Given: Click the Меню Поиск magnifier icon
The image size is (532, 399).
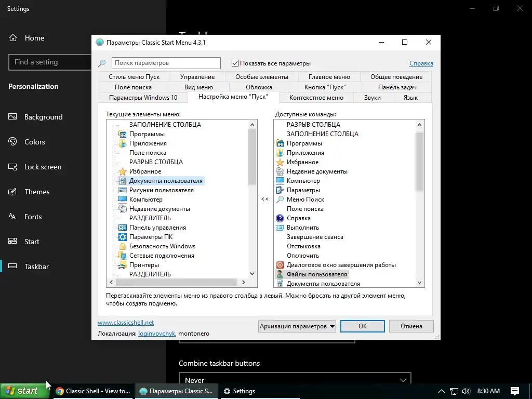Looking at the screenshot, I should 280,199.
